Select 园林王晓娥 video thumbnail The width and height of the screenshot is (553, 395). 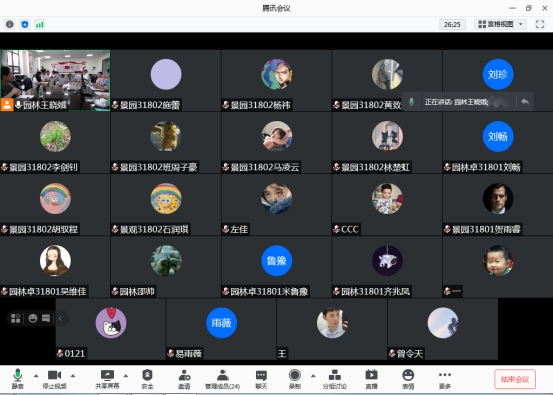[55, 80]
